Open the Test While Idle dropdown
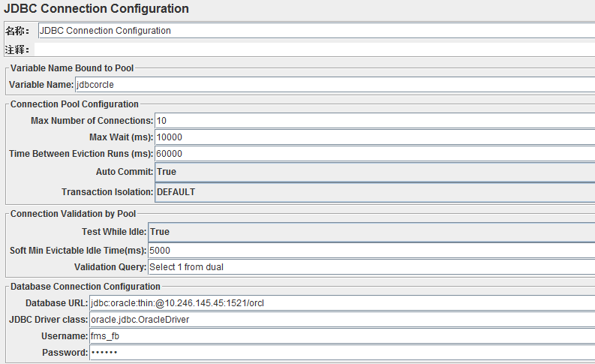Image resolution: width=595 pixels, height=364 pixels. click(x=371, y=232)
